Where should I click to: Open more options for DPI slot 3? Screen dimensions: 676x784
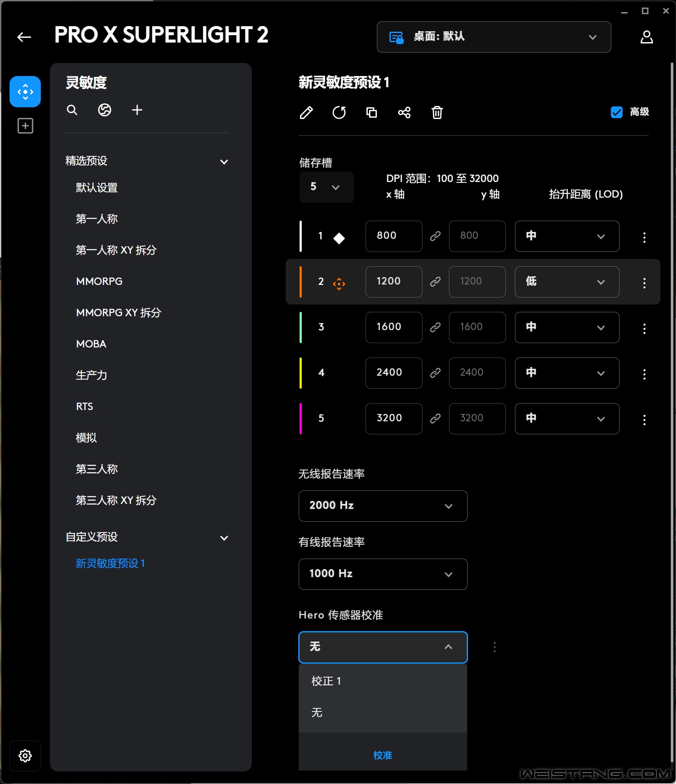pos(644,328)
